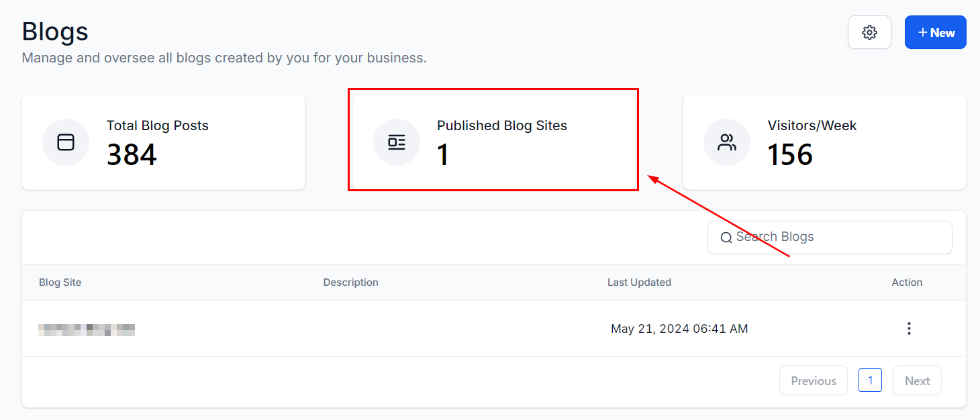Select the Total Blog Posts card
This screenshot has height=420, width=980.
tap(163, 142)
